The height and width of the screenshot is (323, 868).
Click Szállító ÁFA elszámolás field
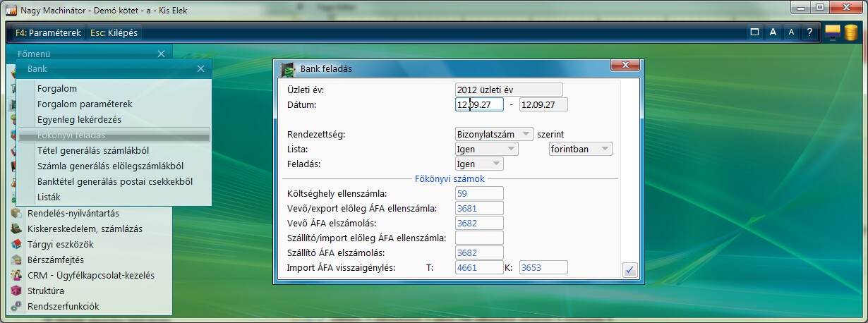coord(479,252)
